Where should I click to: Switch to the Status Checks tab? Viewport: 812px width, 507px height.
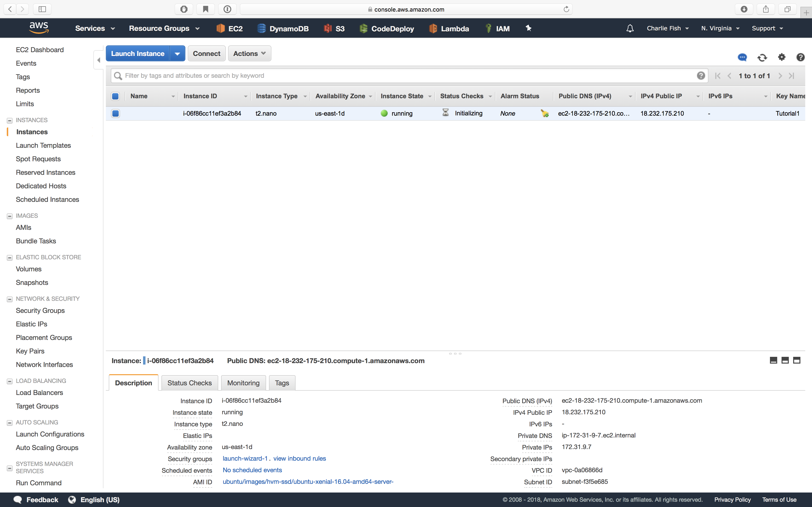[x=189, y=383]
